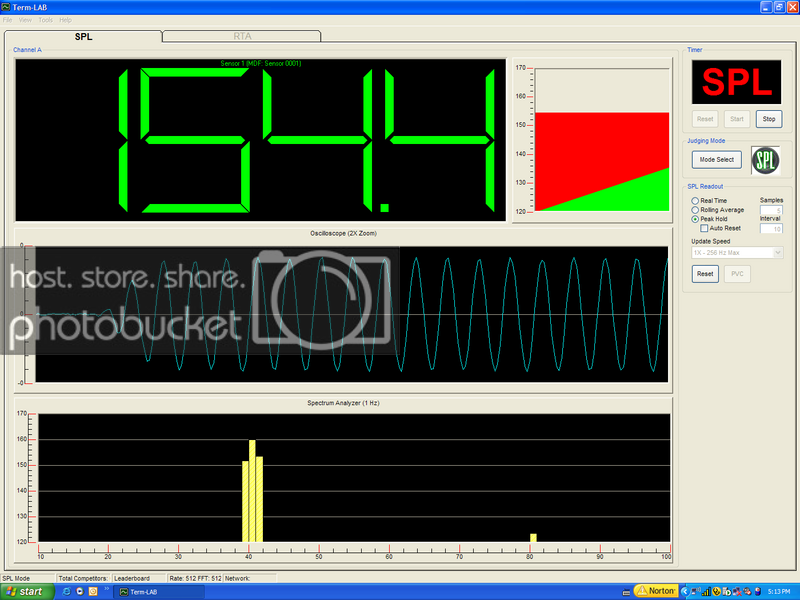Click the 'Rate: 512 FFT: 512' status text
The height and width of the screenshot is (600, 800).
click(195, 578)
